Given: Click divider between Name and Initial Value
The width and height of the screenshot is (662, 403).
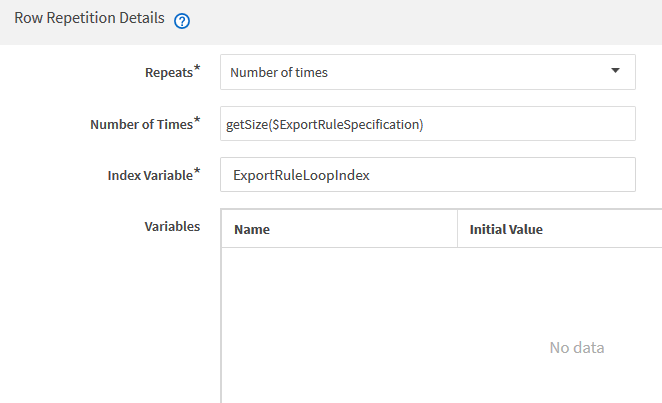Looking at the screenshot, I should tap(457, 229).
